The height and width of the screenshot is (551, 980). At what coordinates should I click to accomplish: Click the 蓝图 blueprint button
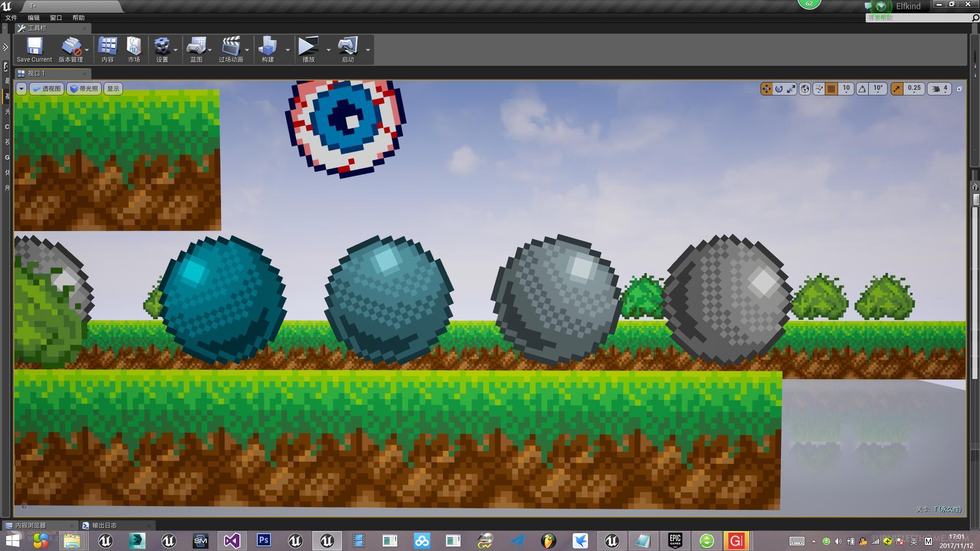[197, 49]
